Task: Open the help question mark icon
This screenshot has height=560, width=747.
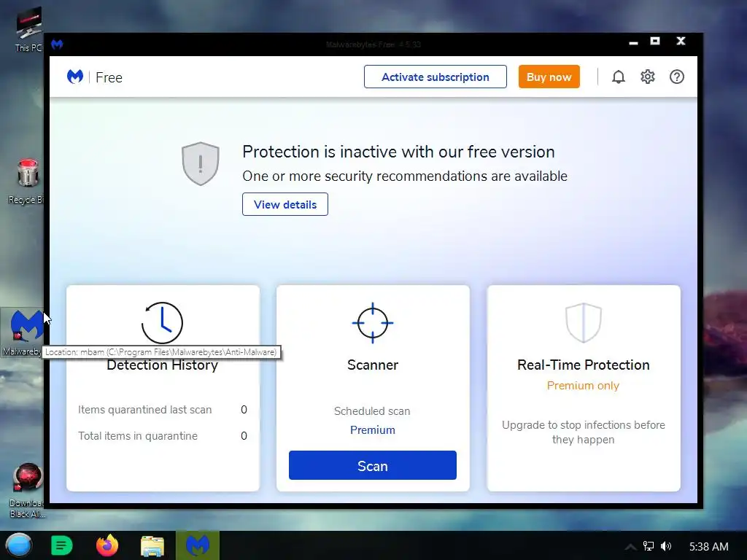Action: (x=677, y=77)
